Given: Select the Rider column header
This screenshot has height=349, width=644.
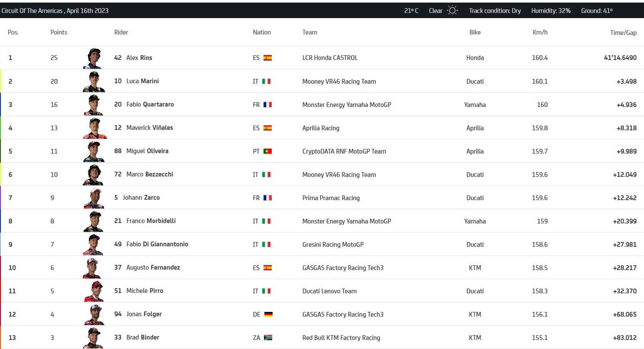Looking at the screenshot, I should pos(121,32).
